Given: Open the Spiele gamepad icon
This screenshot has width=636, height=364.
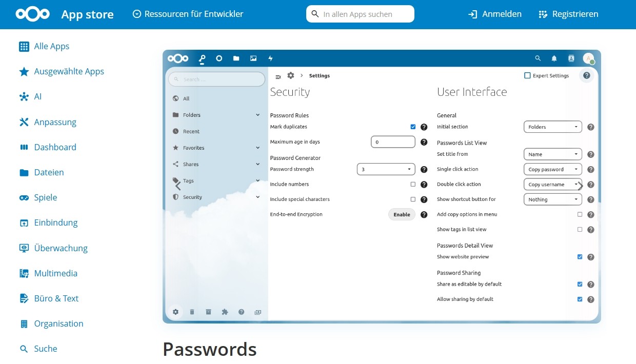Looking at the screenshot, I should (x=24, y=198).
